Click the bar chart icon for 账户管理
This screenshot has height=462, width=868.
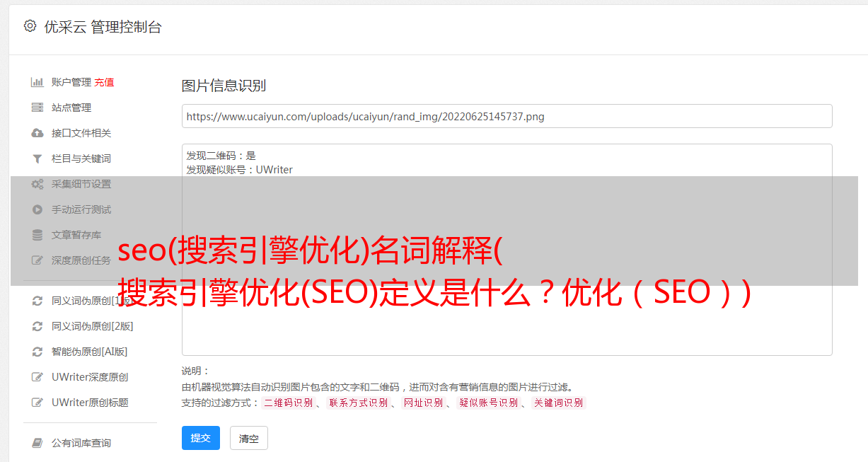pos(37,82)
